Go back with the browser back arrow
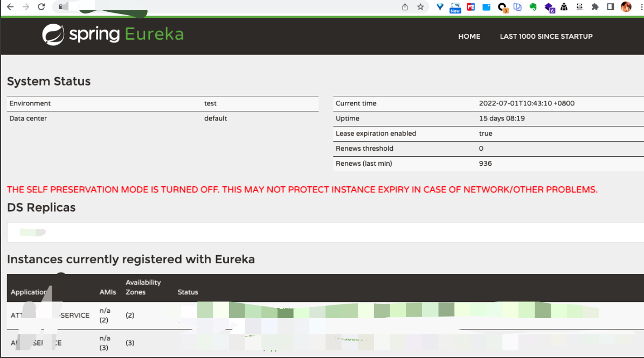Viewport: 644px width, 358px height. click(x=10, y=7)
